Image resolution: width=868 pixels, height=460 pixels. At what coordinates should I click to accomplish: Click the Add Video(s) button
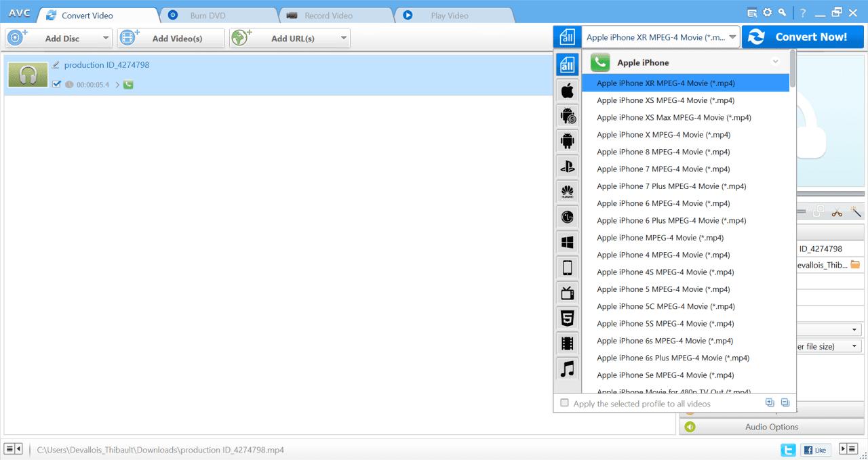point(170,38)
